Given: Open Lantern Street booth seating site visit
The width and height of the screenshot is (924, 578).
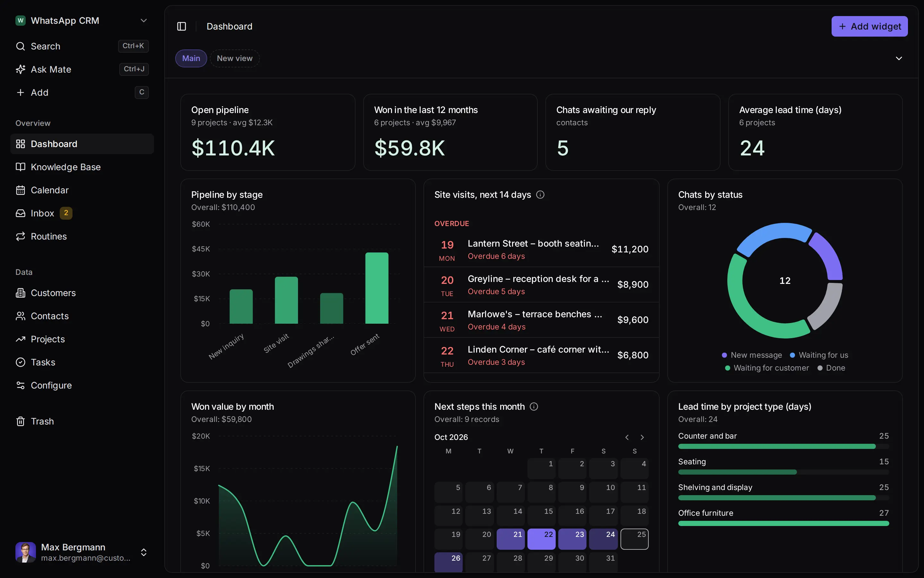Looking at the screenshot, I should (x=542, y=249).
